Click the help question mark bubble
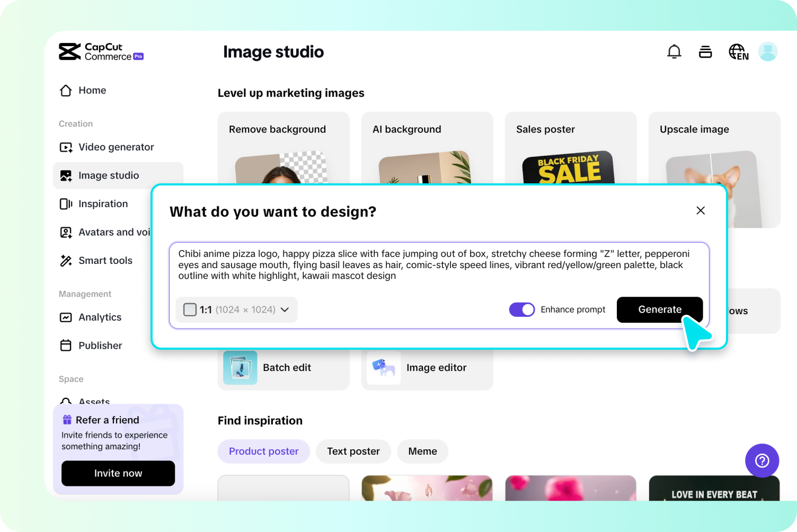 click(762, 460)
